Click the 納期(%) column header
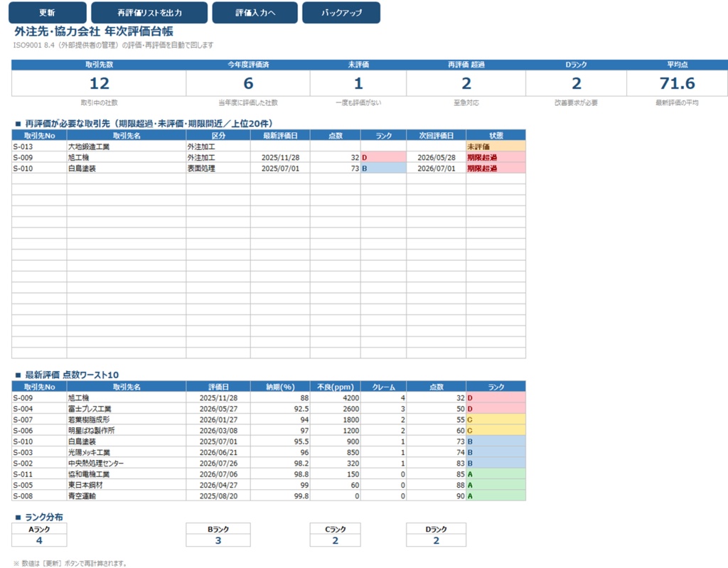 [280, 387]
